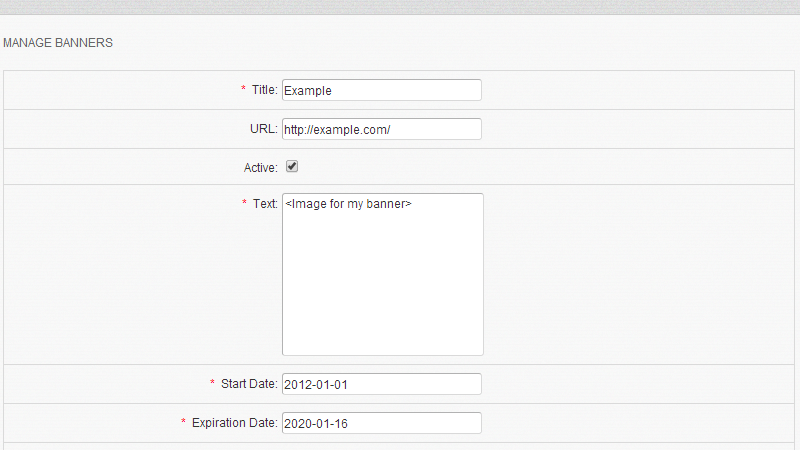Screen dimensions: 800x450
Task: Click the red asterisk beside Text
Action: click(244, 204)
